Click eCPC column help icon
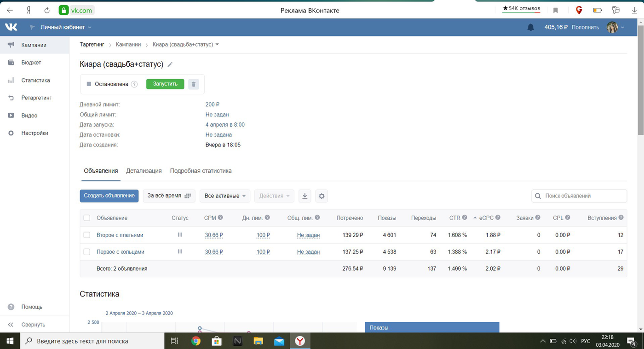This screenshot has height=349, width=644. click(x=498, y=218)
